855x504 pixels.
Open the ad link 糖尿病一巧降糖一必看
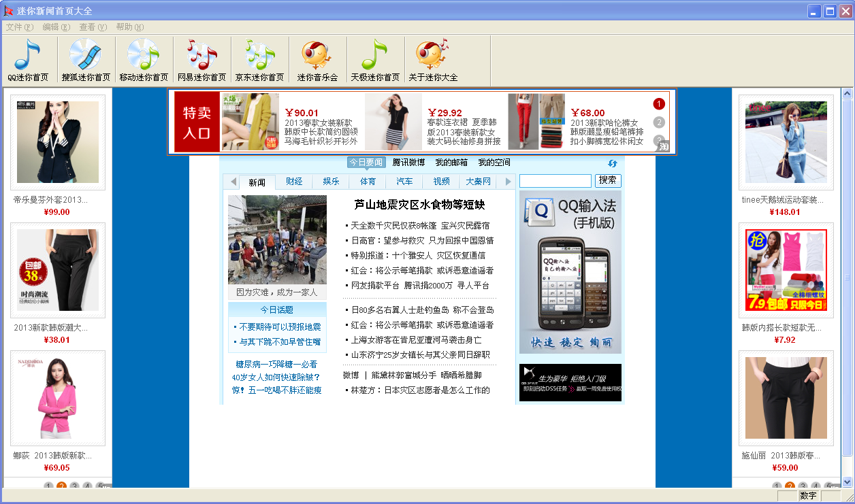click(276, 364)
